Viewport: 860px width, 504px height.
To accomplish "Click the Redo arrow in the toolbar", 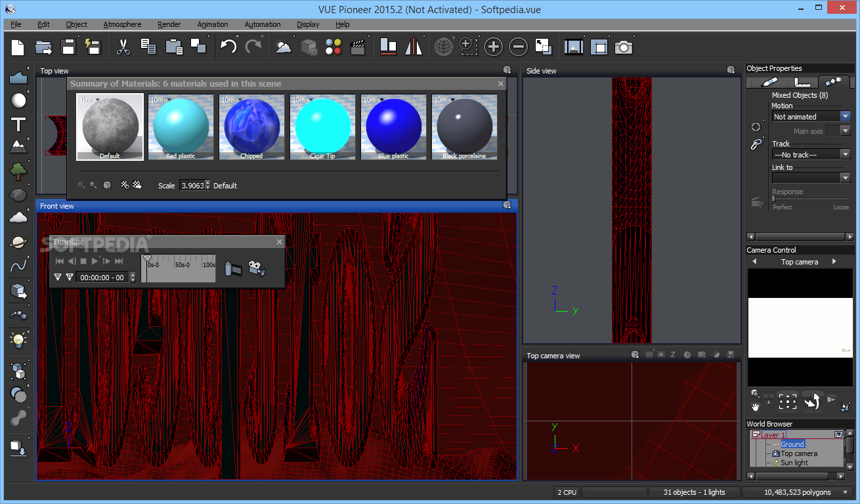I will pyautogui.click(x=253, y=47).
